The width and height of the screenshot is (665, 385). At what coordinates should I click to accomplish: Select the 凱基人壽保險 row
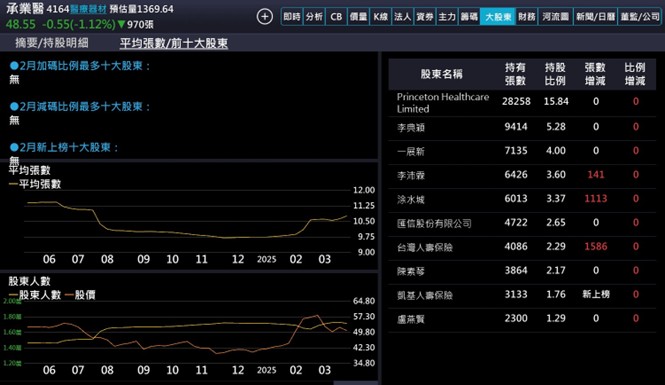point(522,295)
